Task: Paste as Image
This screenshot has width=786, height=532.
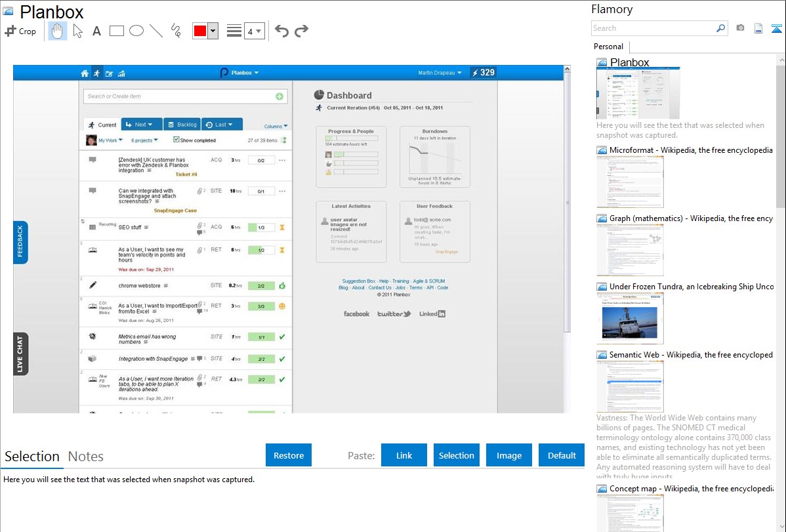Action: click(x=508, y=455)
